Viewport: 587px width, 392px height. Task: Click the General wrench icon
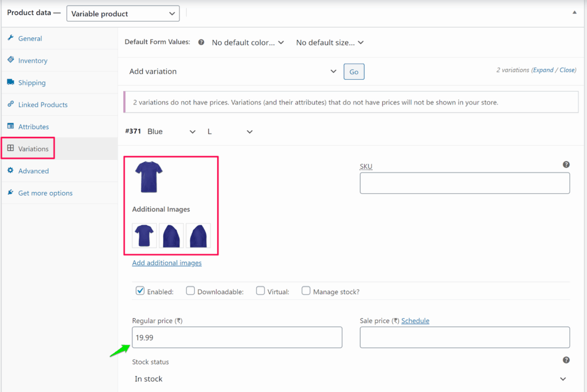10,38
